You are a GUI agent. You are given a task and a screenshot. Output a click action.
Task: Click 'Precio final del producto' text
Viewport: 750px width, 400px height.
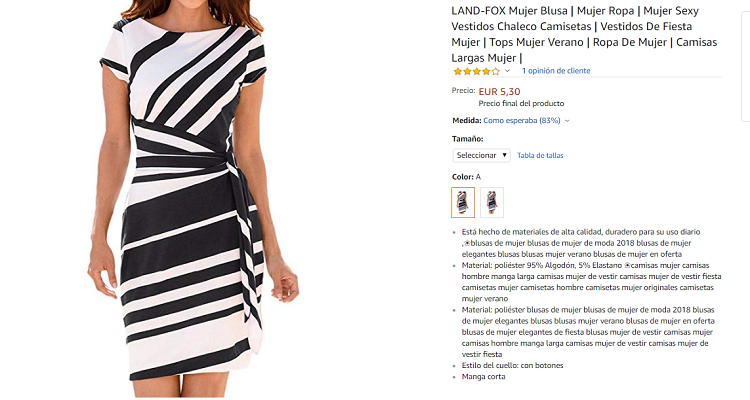click(x=521, y=103)
